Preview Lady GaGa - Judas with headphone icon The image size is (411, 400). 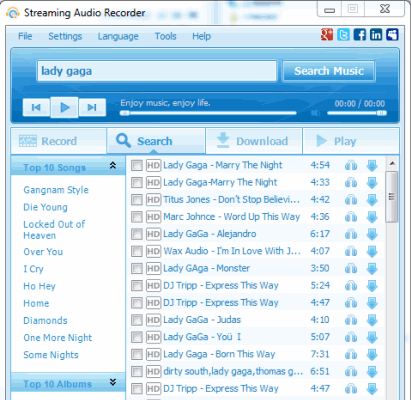[351, 320]
